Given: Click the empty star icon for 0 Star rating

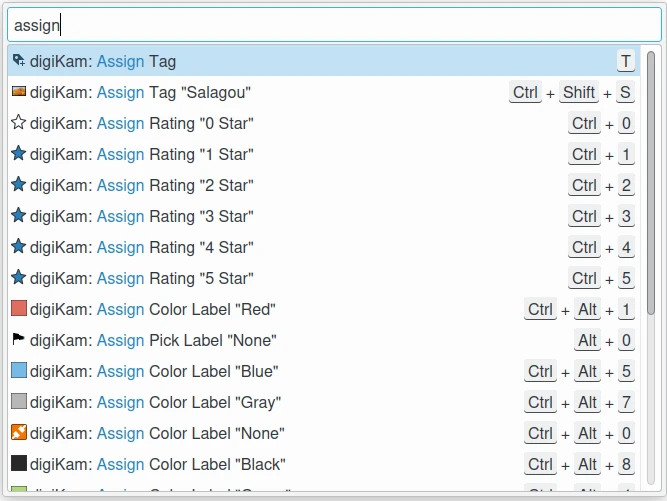Looking at the screenshot, I should click(18, 123).
